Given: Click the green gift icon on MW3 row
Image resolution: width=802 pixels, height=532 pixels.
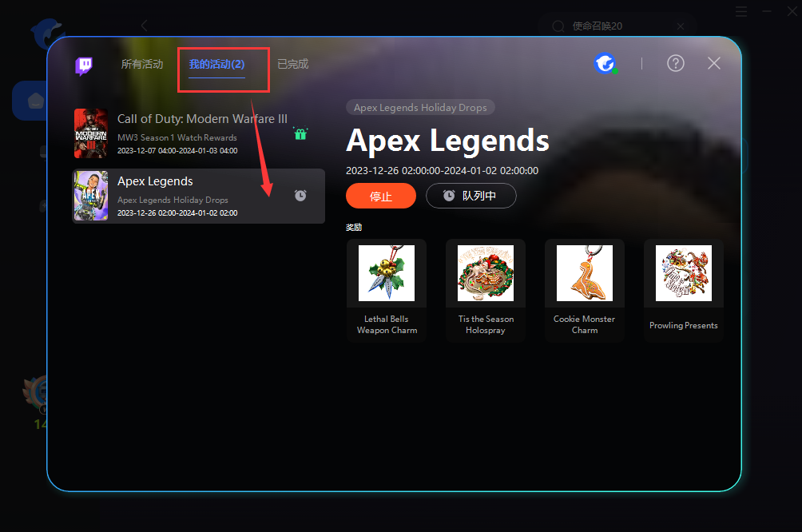Looking at the screenshot, I should coord(300,133).
